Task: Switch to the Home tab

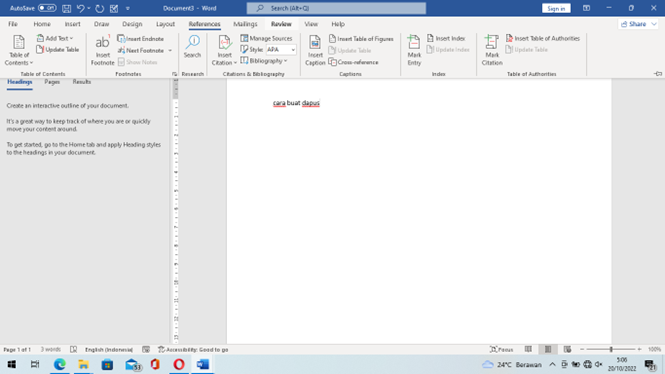Action: pos(42,24)
